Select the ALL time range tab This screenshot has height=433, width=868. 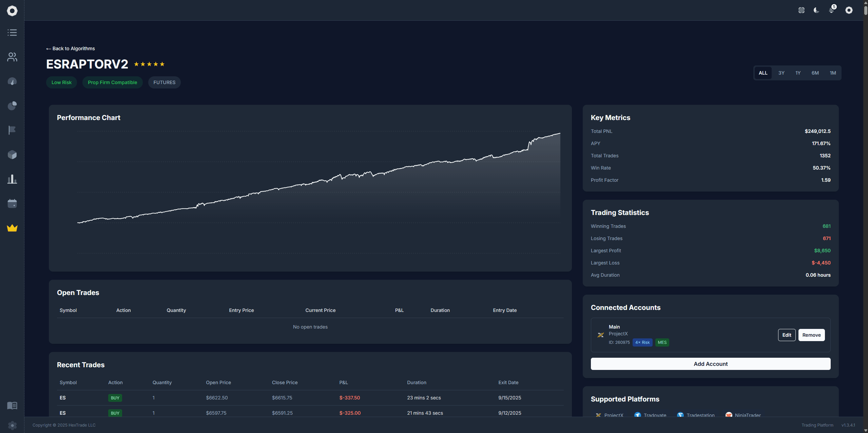point(763,73)
